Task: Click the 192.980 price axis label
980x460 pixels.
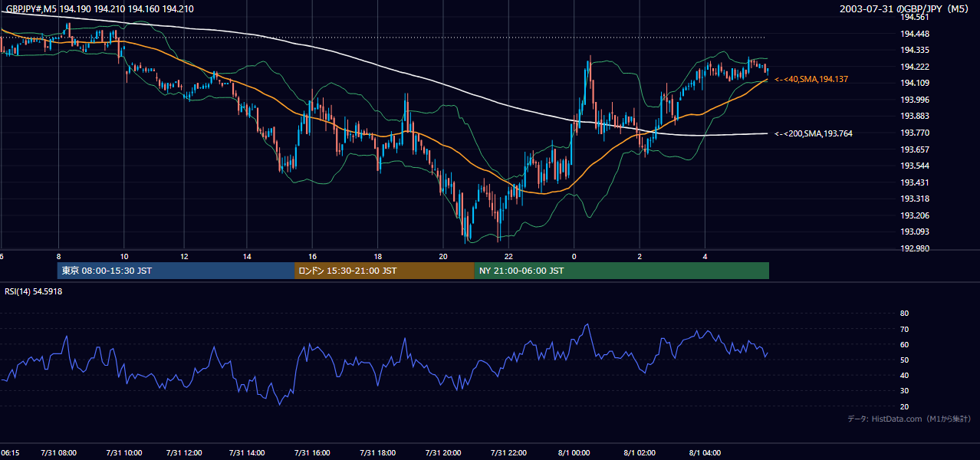Action: click(914, 248)
